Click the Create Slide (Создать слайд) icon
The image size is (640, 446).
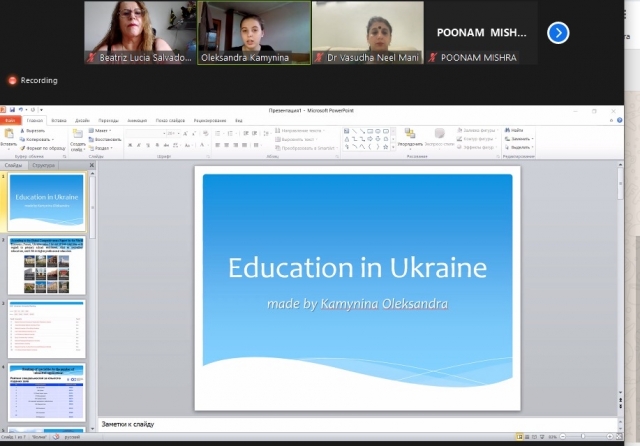(78, 136)
